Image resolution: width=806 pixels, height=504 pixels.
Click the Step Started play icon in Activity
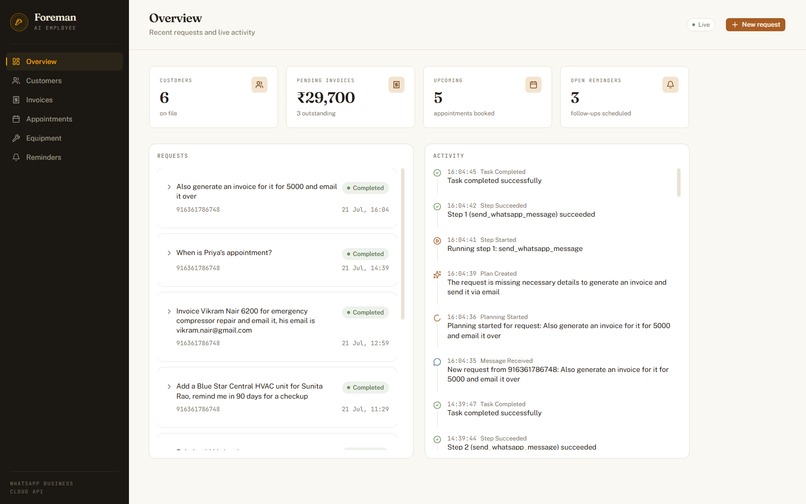(x=437, y=241)
